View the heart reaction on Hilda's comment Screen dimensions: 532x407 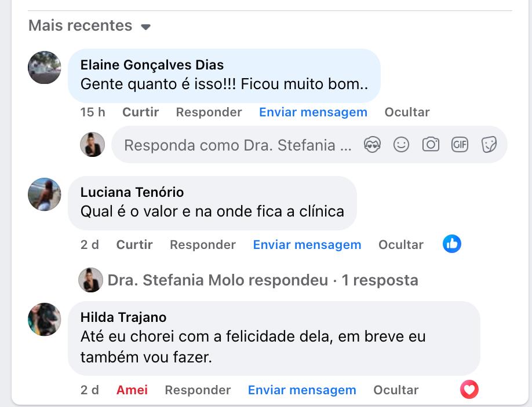click(469, 390)
